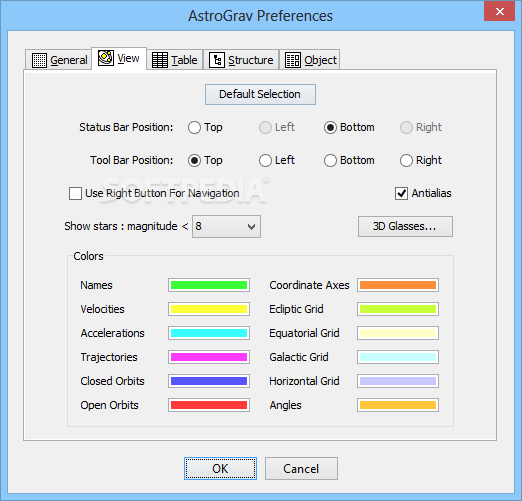Viewport: 522px width, 501px height.
Task: Change the Names green color swatch
Action: pyautogui.click(x=209, y=285)
